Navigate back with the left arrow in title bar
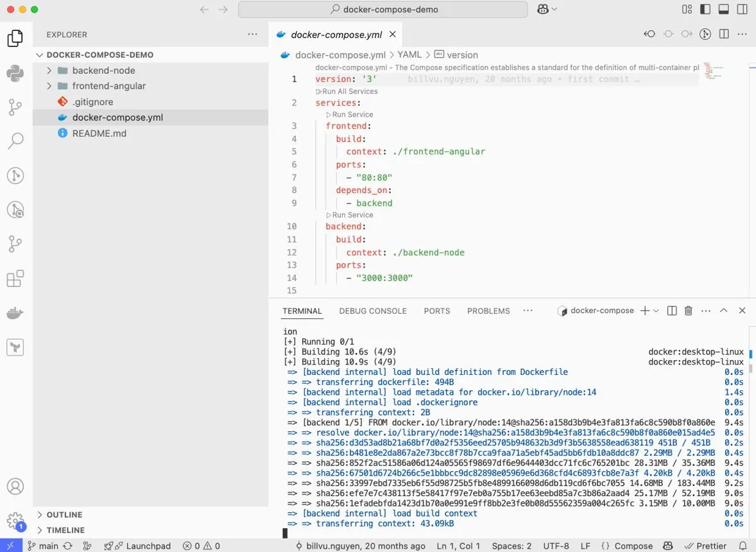 (205, 10)
